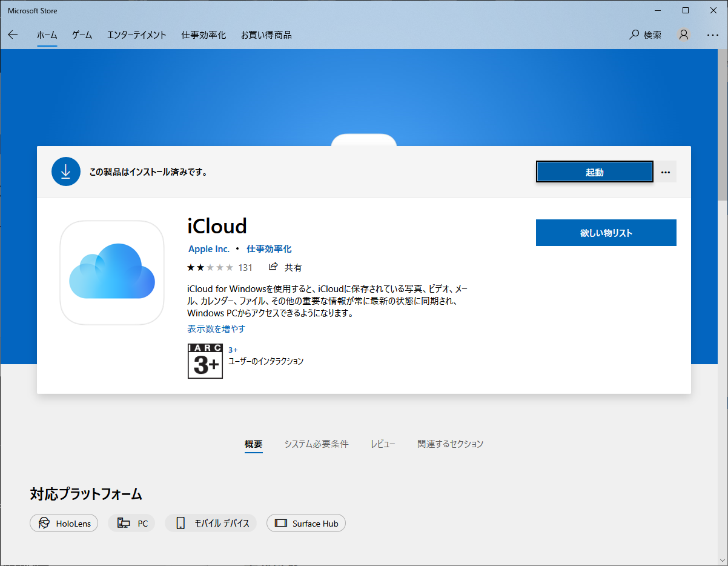Select the ゲーム tab
The image size is (728, 566).
click(x=82, y=35)
